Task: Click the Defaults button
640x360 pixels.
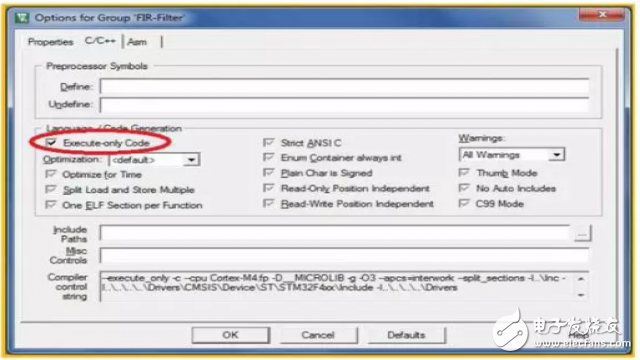Action: coord(407,335)
